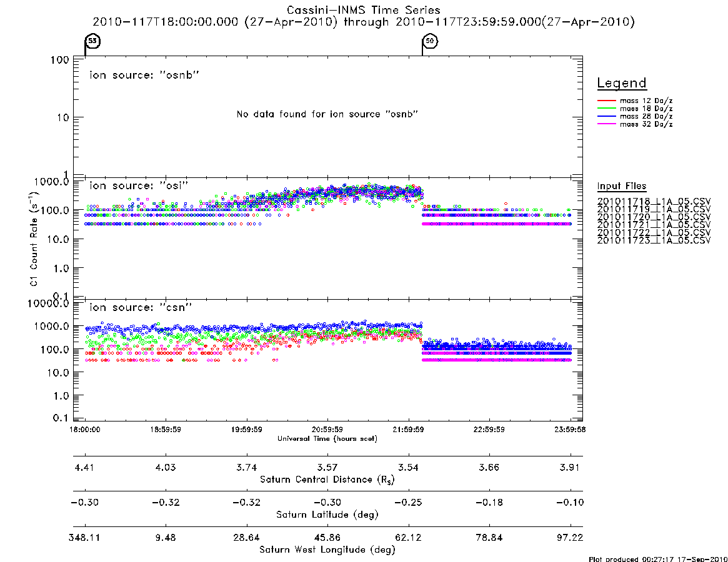Click the Plot produced timestamp text
This screenshot has width=728, height=562.
(658, 559)
